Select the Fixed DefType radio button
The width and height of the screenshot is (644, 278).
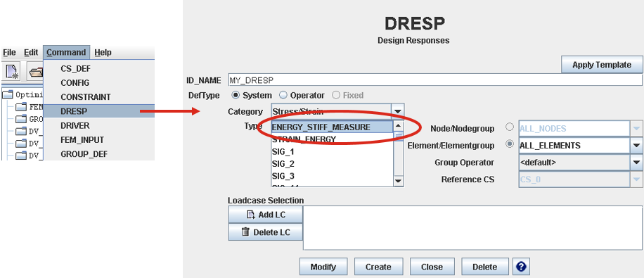click(336, 95)
